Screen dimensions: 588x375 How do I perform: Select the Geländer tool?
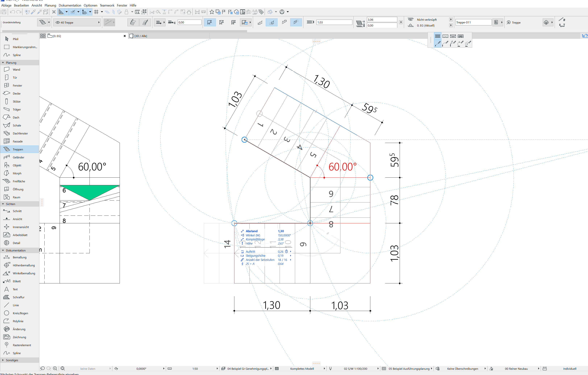pos(18,157)
